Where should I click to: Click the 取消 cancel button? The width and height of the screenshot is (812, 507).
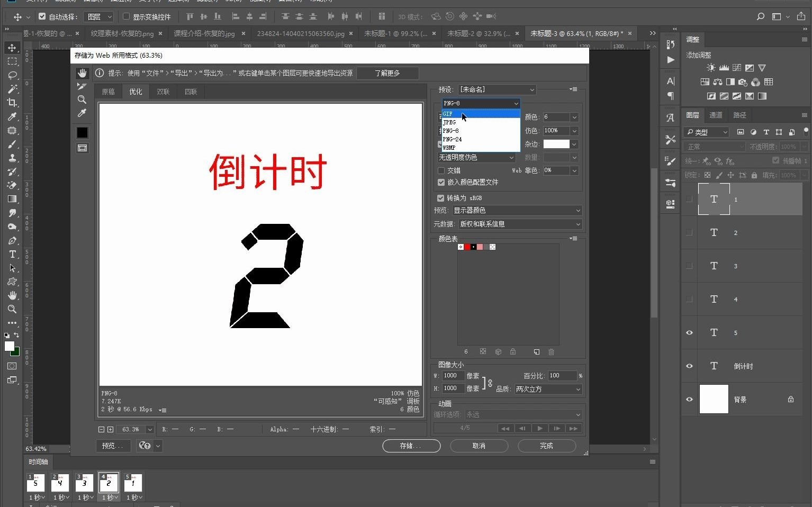click(479, 446)
